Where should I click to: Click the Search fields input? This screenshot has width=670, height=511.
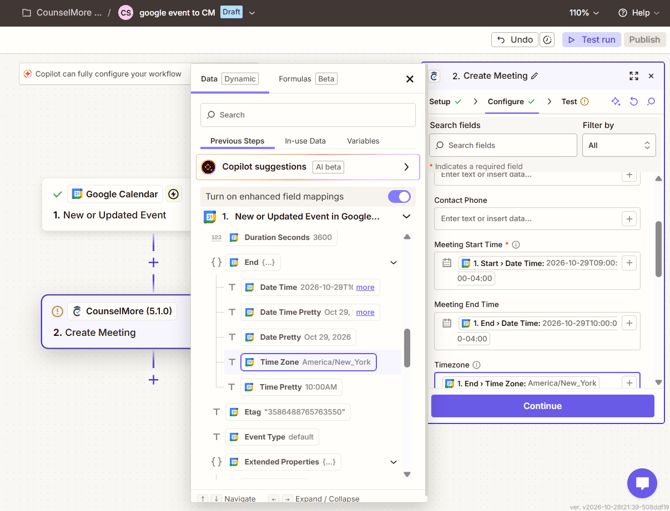point(503,145)
